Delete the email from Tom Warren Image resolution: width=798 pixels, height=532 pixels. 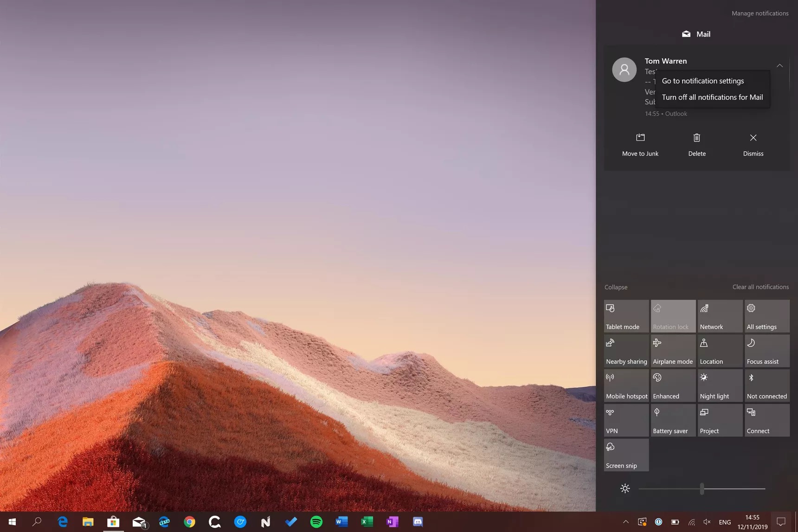[x=696, y=144]
